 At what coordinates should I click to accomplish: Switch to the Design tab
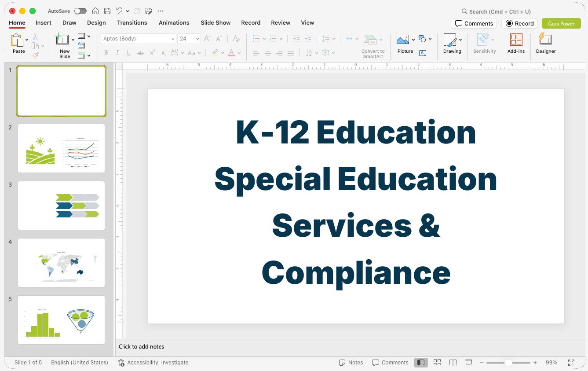96,22
